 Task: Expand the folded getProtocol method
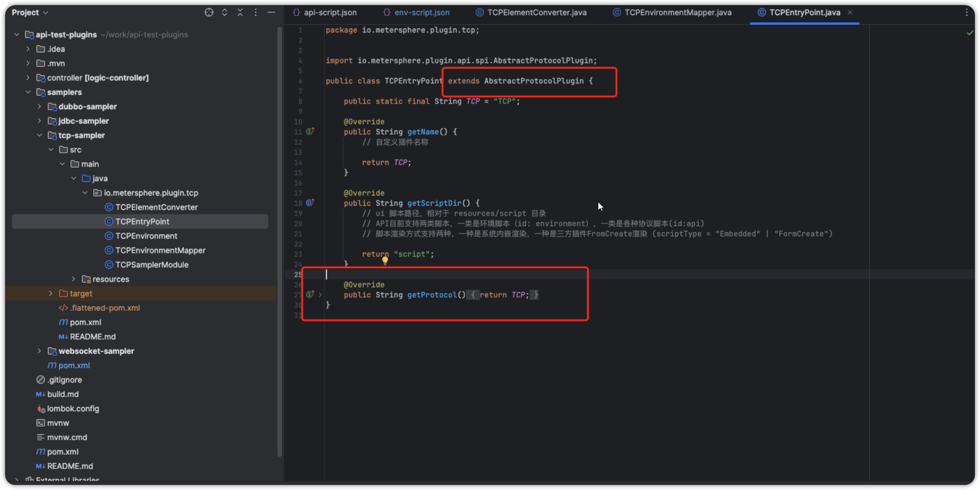[x=320, y=295]
